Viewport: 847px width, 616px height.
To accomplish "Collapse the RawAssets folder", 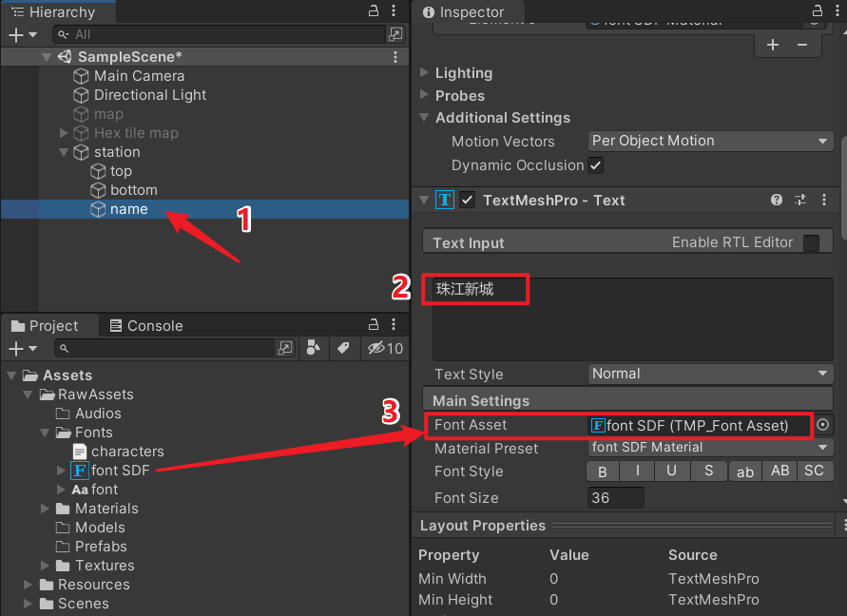I will pos(28,395).
